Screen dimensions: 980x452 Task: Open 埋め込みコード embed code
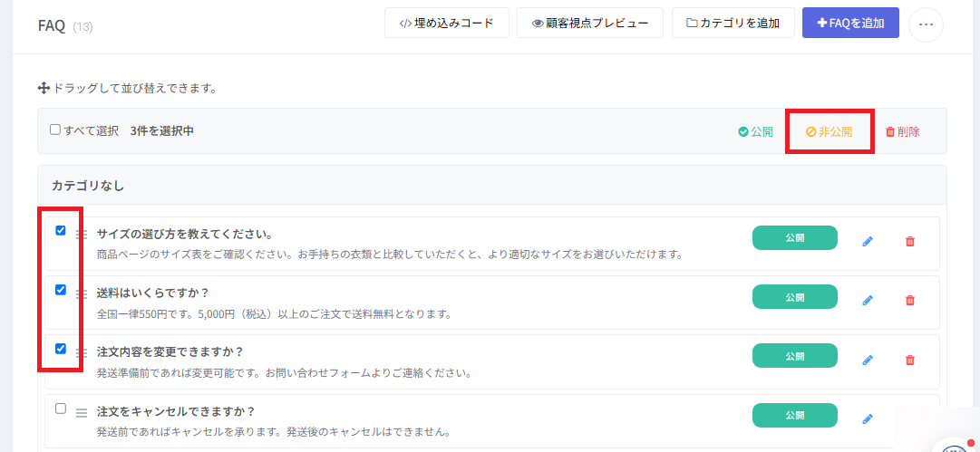click(x=447, y=24)
